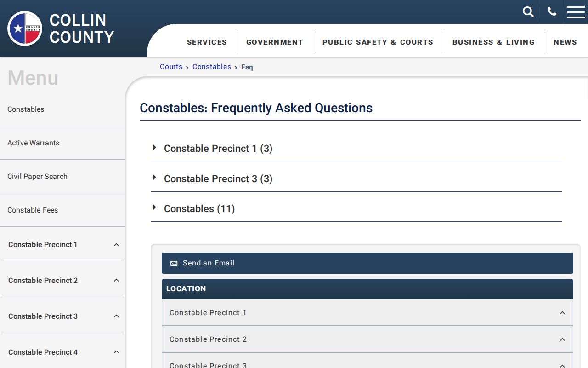Open the site search magnifier icon
The image size is (588, 368).
[x=528, y=12]
